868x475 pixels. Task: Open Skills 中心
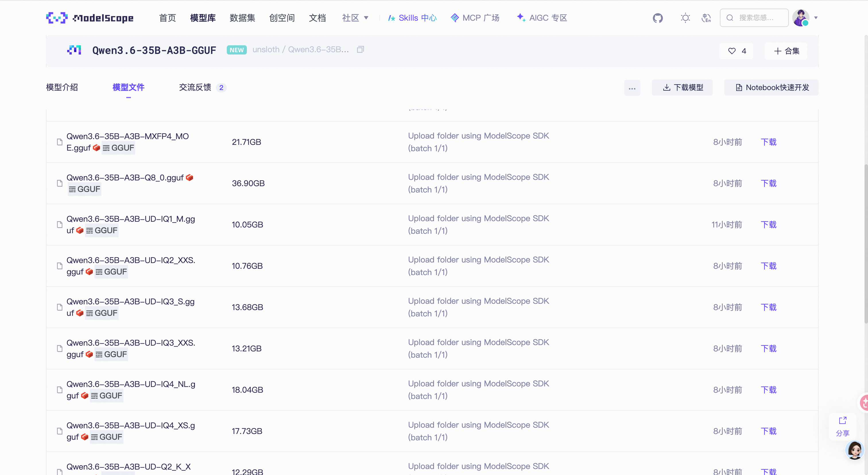tap(412, 18)
